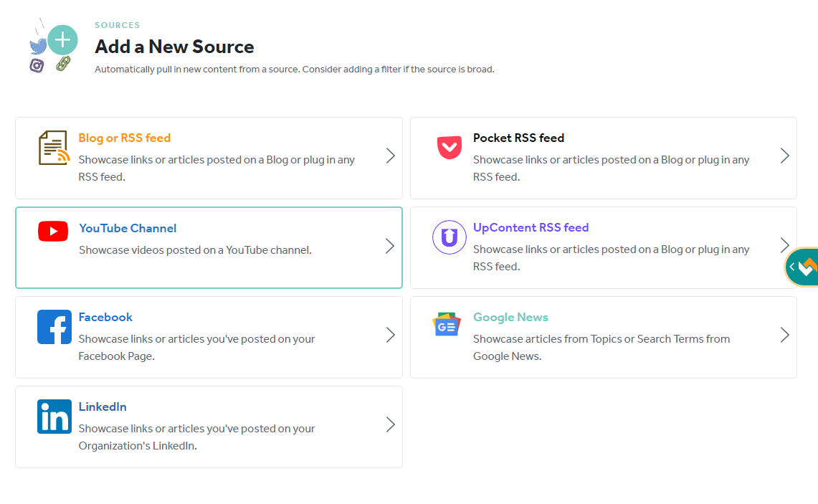The height and width of the screenshot is (504, 818).
Task: Click the red Pocket logo icon
Action: point(450,147)
